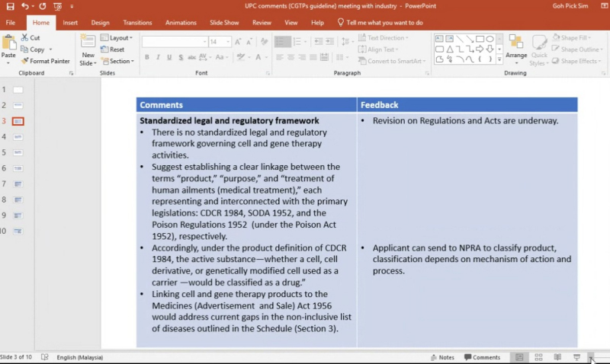Select slide 5 thumbnail in slide panel

click(18, 152)
